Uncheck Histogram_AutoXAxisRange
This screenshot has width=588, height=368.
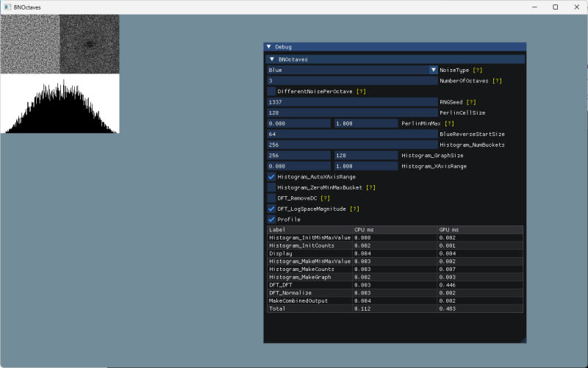[x=272, y=177]
